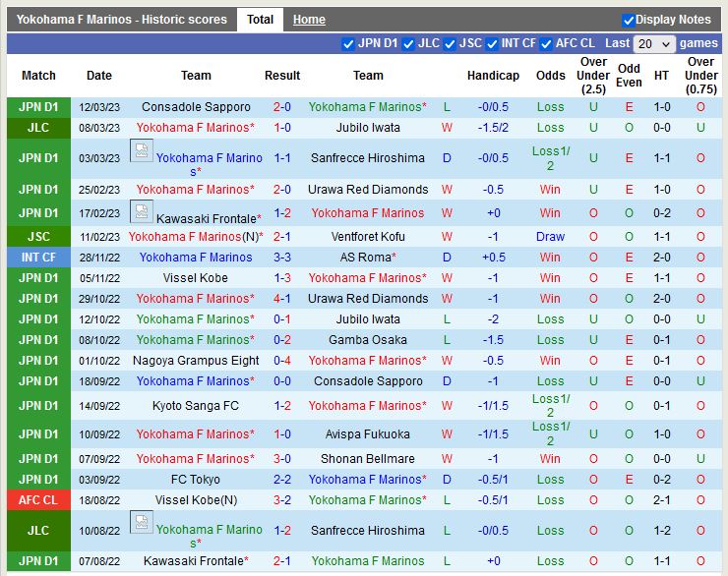
Task: Click the 3-3 result against AS Roma
Action: pos(282,258)
